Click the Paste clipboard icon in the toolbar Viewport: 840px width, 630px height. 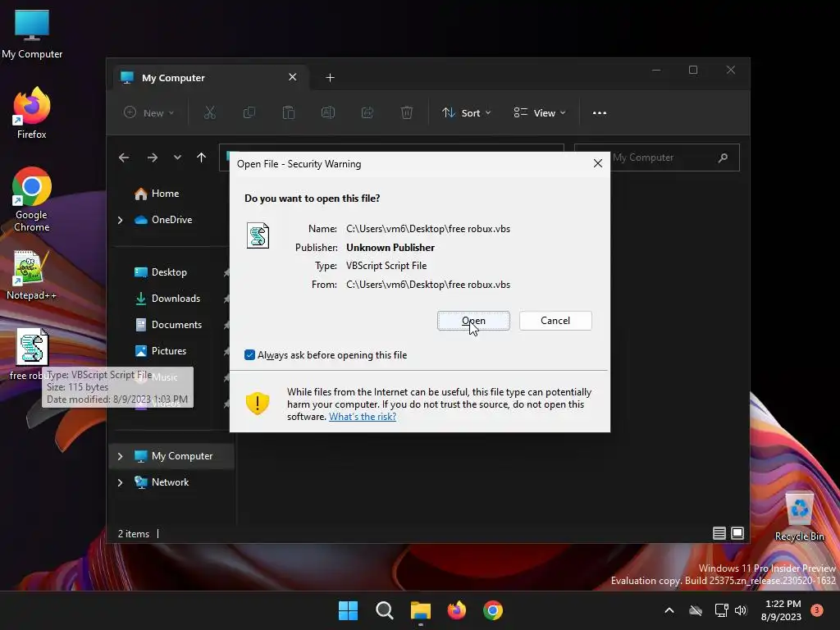288,112
